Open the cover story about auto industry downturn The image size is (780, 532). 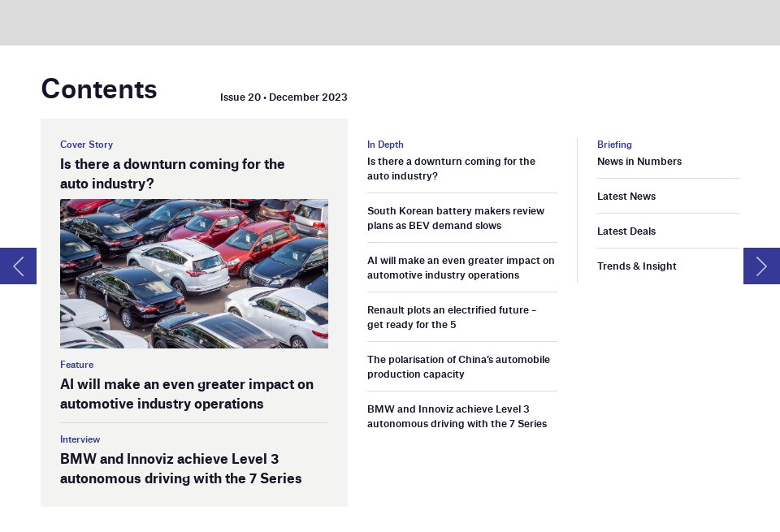coord(172,174)
